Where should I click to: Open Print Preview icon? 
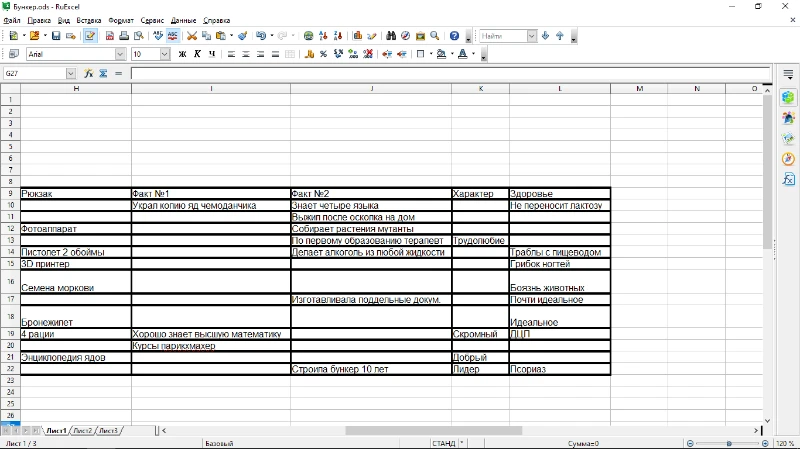pos(139,36)
